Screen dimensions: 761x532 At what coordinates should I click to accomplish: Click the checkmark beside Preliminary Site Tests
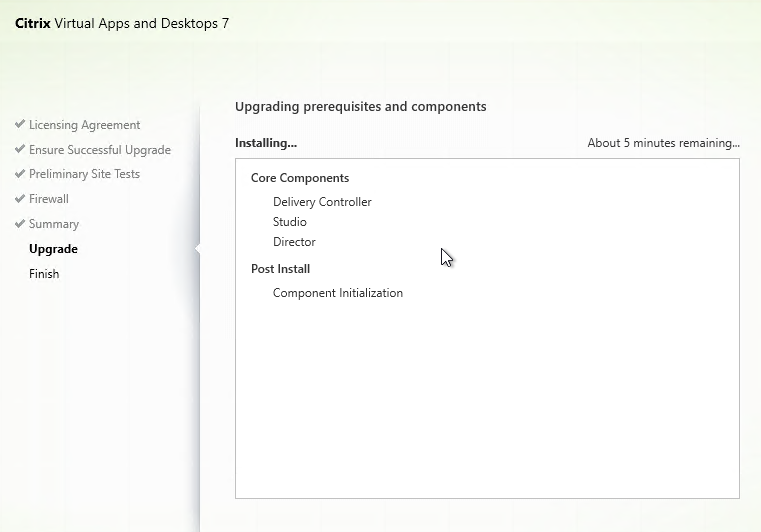(x=20, y=174)
